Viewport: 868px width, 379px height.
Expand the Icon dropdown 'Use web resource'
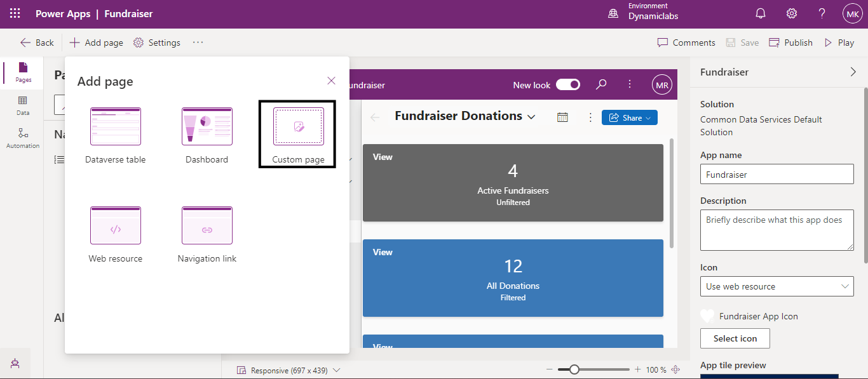[776, 286]
